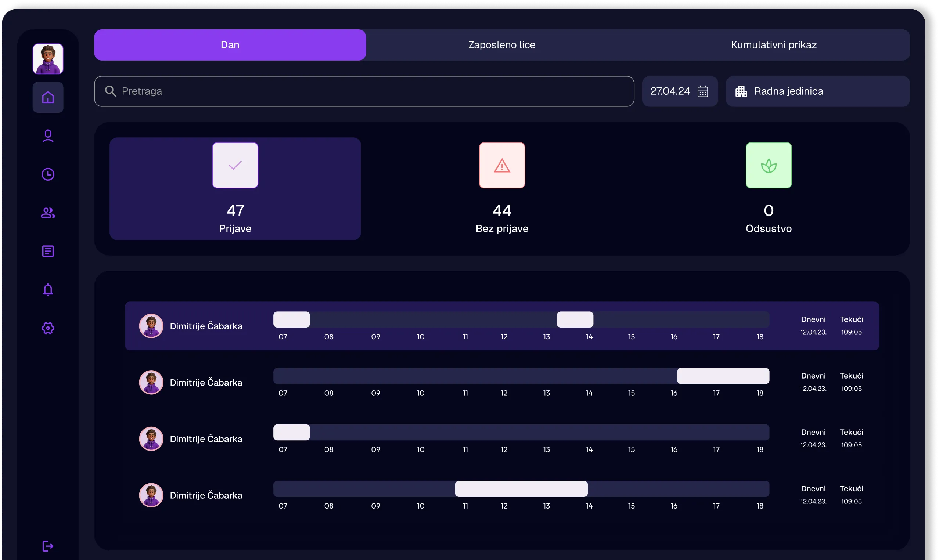Switch to the Dan tab
Screen dimensions: 939x560
(x=230, y=45)
